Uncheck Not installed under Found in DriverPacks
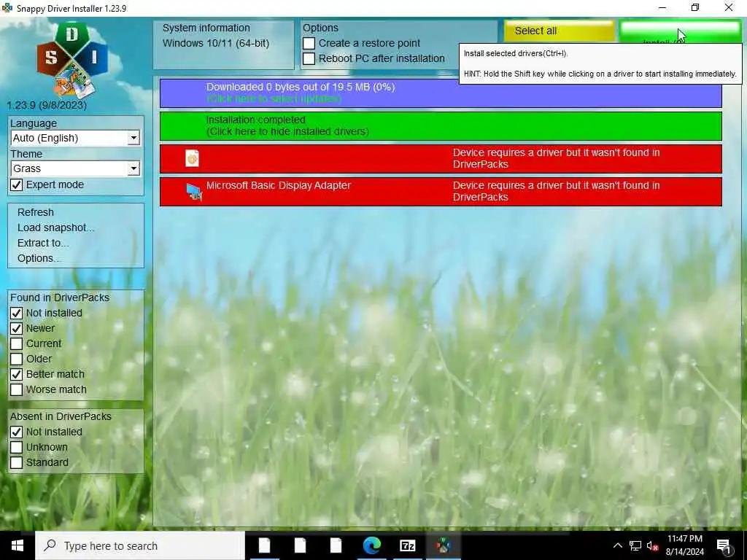 pos(16,314)
